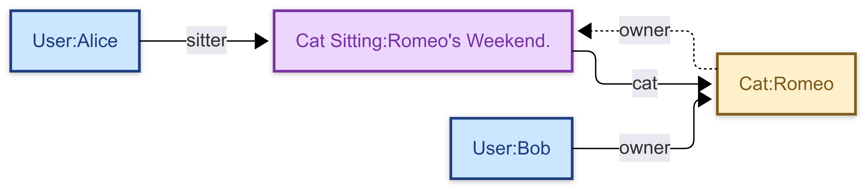Click line between cat label and its arrowhead
Viewport: 868px width, 190px height.
(677, 83)
